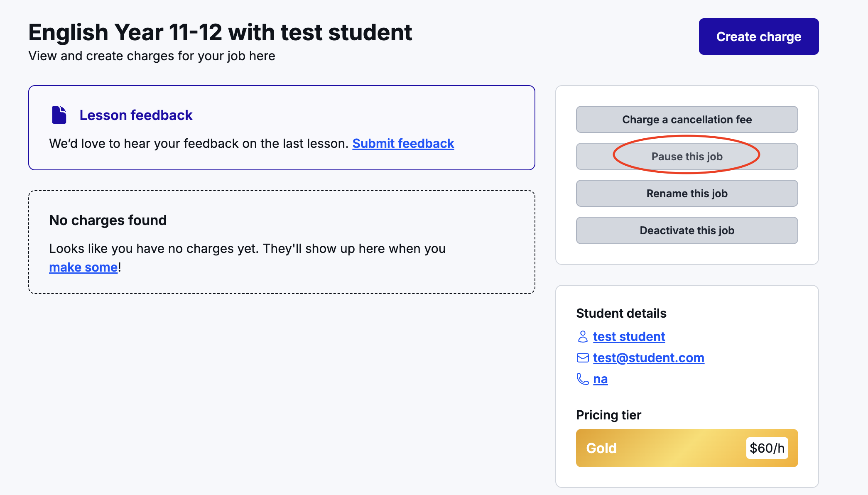Click the test@student.com email link

648,358
